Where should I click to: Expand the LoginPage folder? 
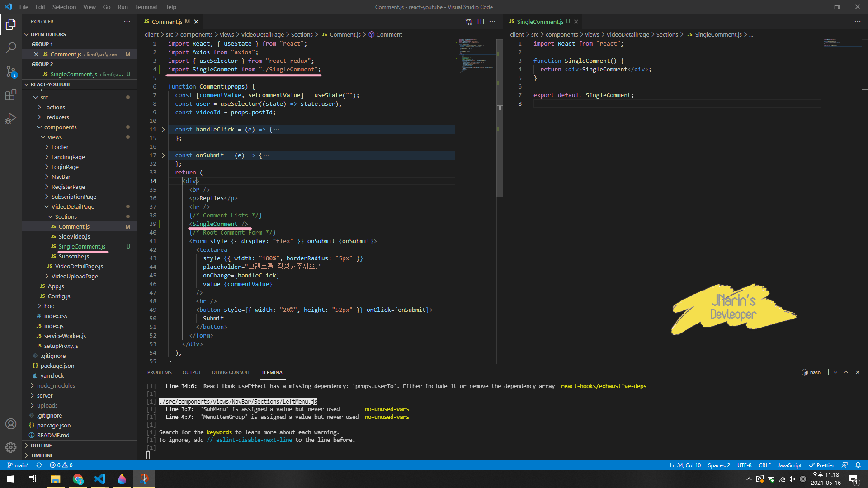click(x=65, y=167)
